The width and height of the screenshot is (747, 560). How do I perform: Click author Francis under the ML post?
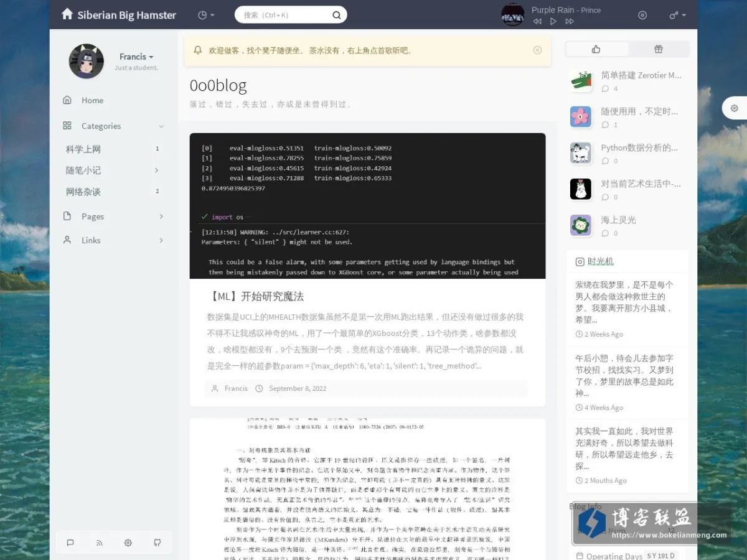click(x=236, y=388)
